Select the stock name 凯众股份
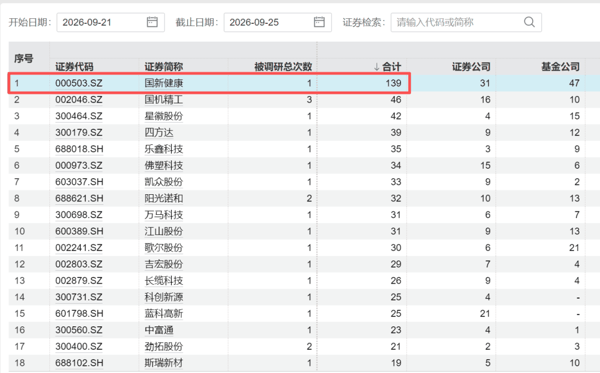This screenshot has width=600, height=373. coord(163,182)
